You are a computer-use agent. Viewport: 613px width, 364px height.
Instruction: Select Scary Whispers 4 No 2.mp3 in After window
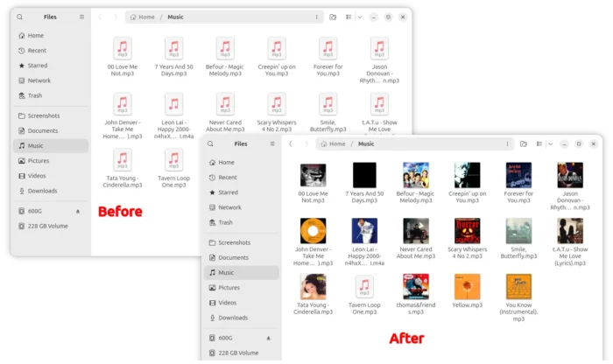click(467, 239)
